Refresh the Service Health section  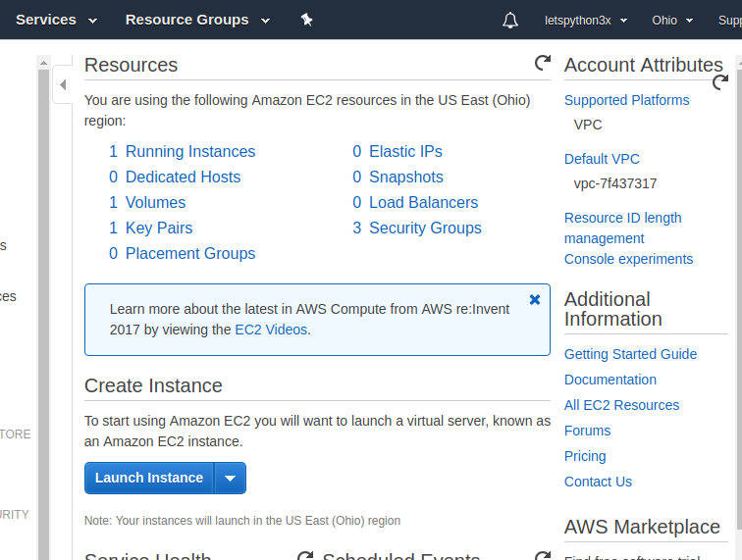[305, 555]
